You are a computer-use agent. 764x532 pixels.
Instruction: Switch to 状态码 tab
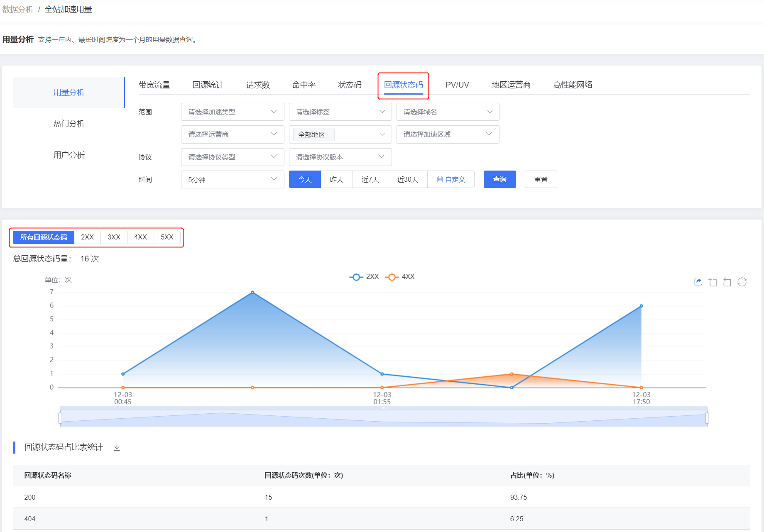pyautogui.click(x=350, y=85)
